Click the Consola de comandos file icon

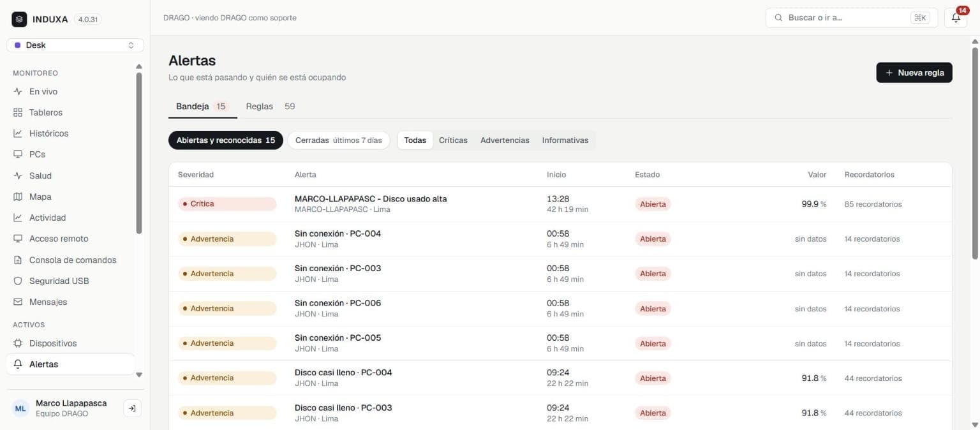click(18, 260)
